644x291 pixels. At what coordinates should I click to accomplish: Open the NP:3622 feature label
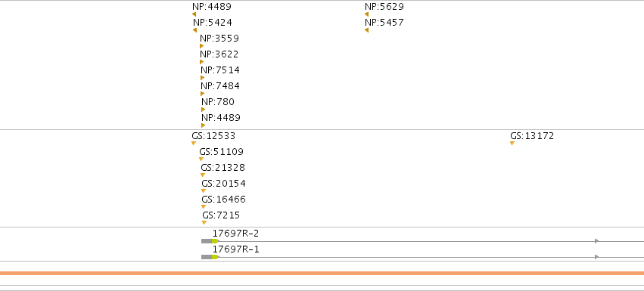point(219,54)
